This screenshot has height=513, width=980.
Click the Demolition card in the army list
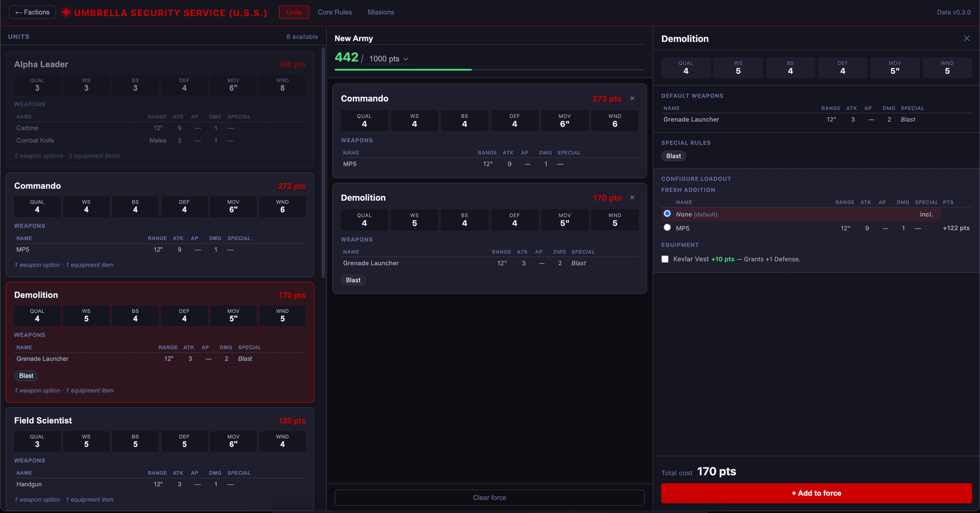tap(489, 238)
